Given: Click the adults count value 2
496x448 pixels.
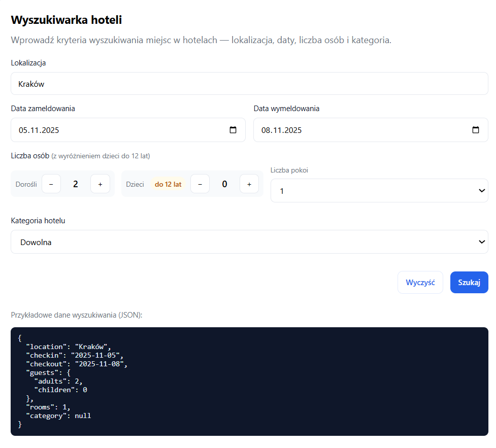Looking at the screenshot, I should pyautogui.click(x=76, y=184).
